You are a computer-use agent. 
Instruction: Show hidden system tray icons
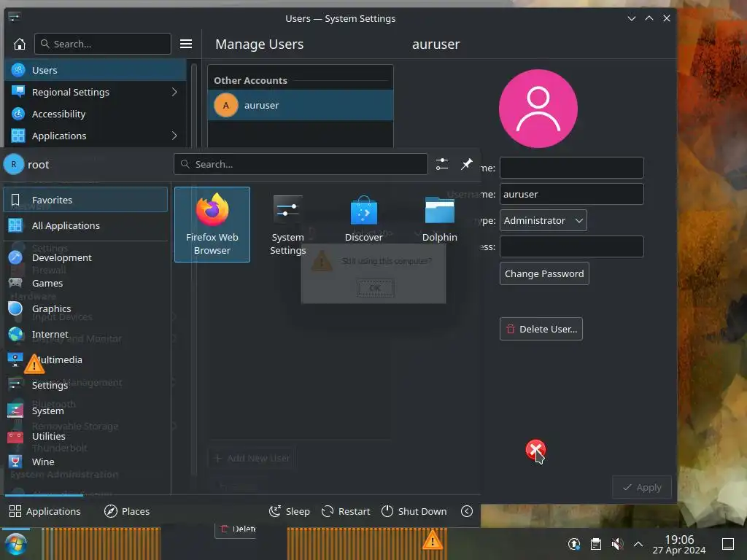coord(638,544)
